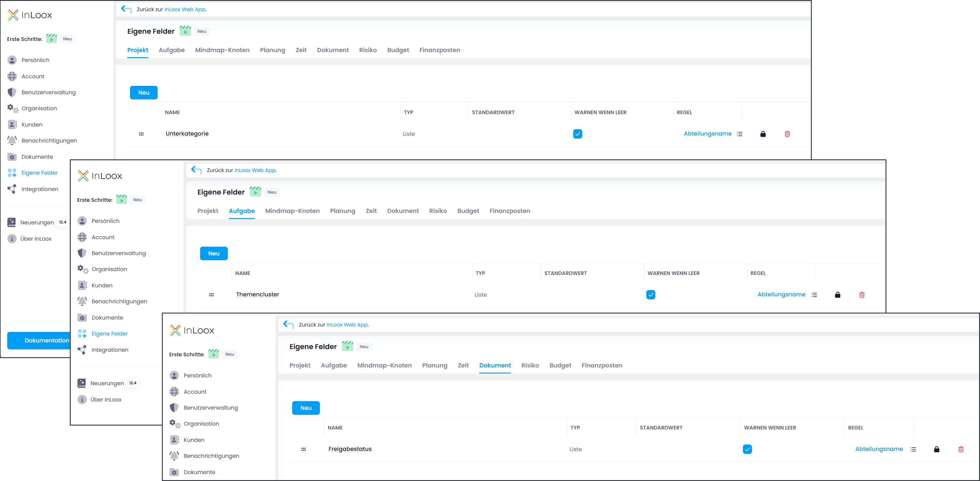Click the lock icon in Unterkategorie row
Viewport: 980px width, 481px height.
(763, 134)
